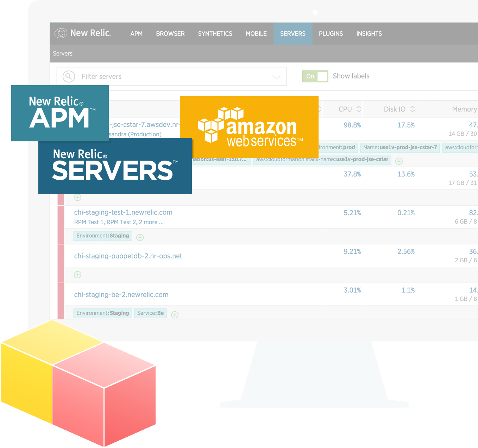Click the search magnifier icon
The height and width of the screenshot is (448, 478).
69,76
